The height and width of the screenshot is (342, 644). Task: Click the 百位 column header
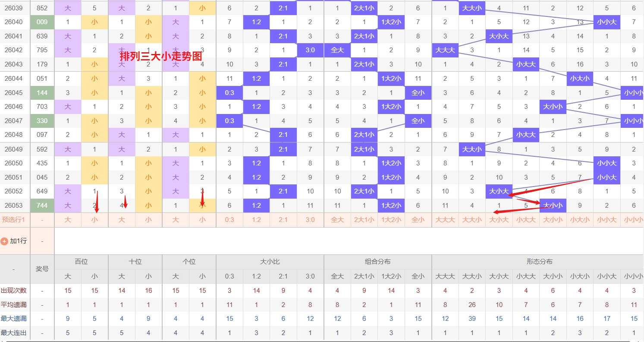[81, 261]
